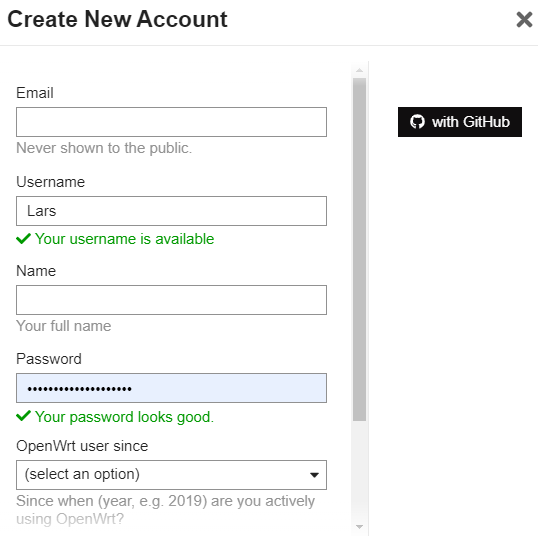Click the scrollbar thumb in form
The image size is (538, 537).
tap(360, 249)
